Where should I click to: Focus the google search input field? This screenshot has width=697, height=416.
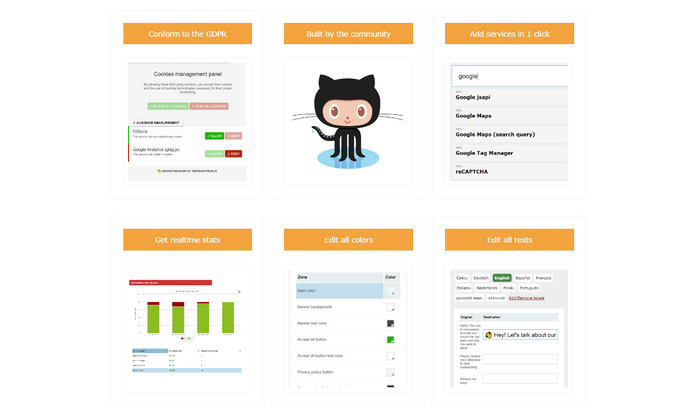tap(510, 76)
